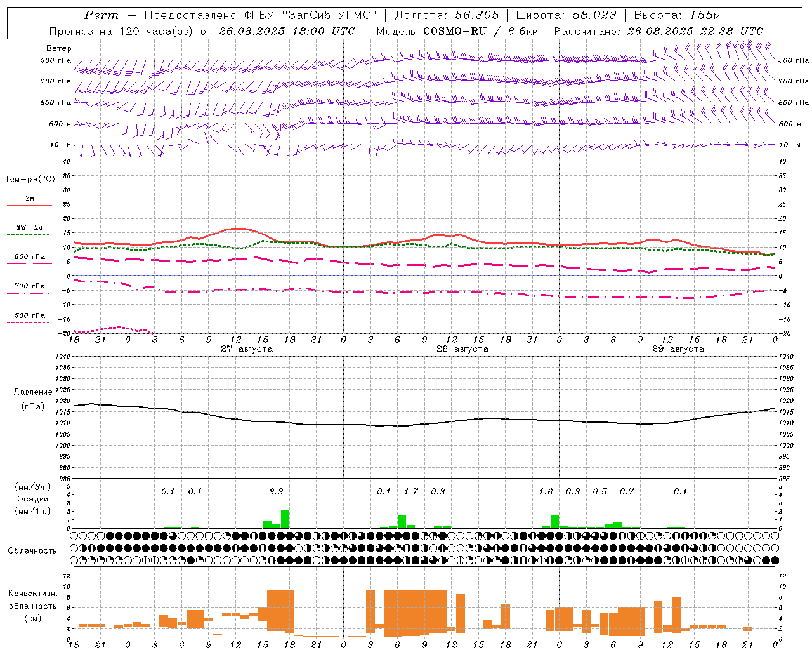The height and width of the screenshot is (650, 812).
Task: Click the "0.7" precipitation total value
Action: [627, 491]
